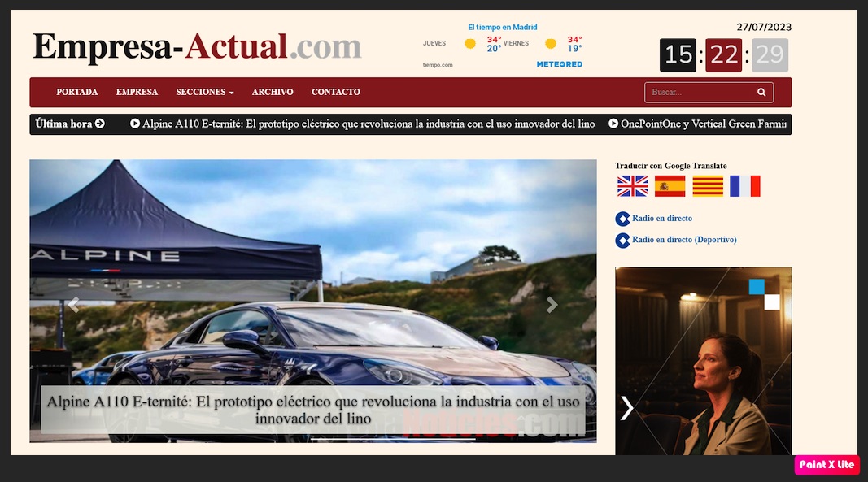
Task: Translate page with the UK flag
Action: click(x=633, y=186)
